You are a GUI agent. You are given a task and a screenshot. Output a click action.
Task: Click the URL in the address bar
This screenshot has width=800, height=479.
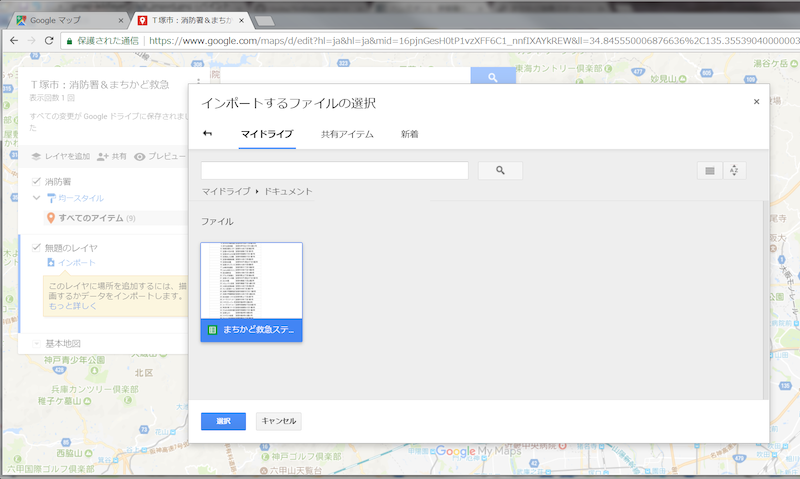[473, 40]
